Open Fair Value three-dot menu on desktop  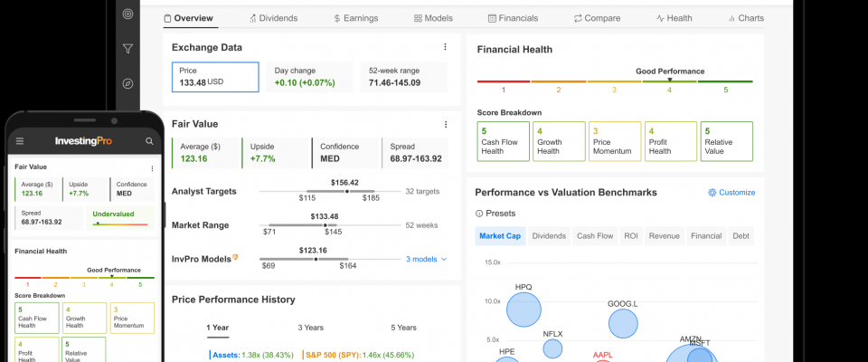click(x=445, y=124)
